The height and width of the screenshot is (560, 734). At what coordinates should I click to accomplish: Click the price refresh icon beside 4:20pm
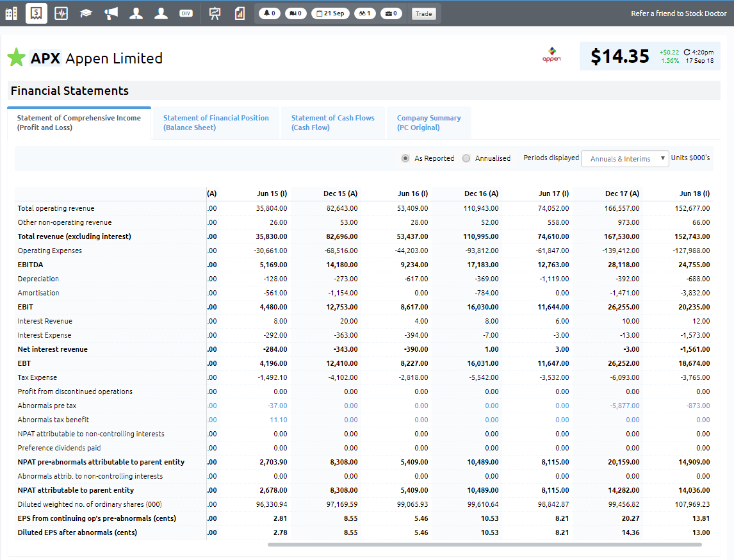point(687,53)
